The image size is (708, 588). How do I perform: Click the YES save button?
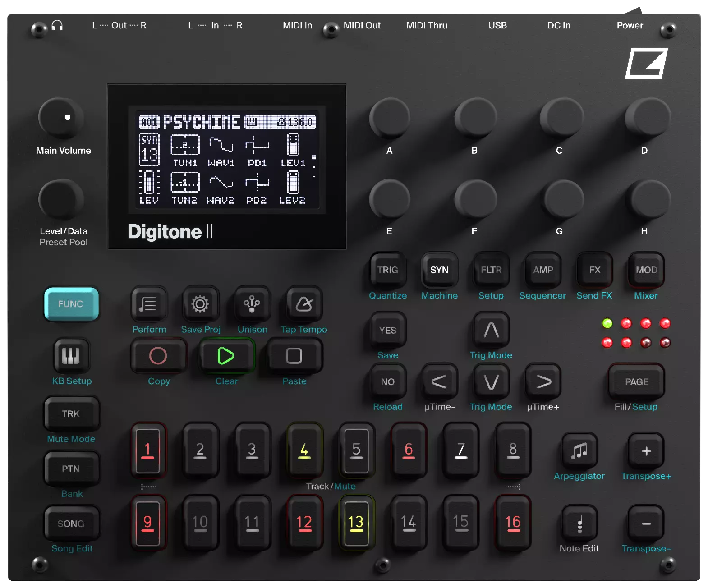coord(388,330)
